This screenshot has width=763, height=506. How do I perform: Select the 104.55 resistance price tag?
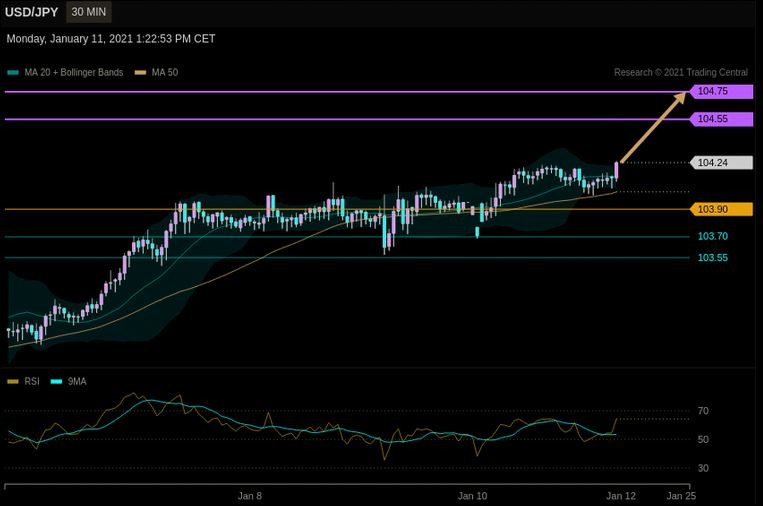pyautogui.click(x=721, y=119)
